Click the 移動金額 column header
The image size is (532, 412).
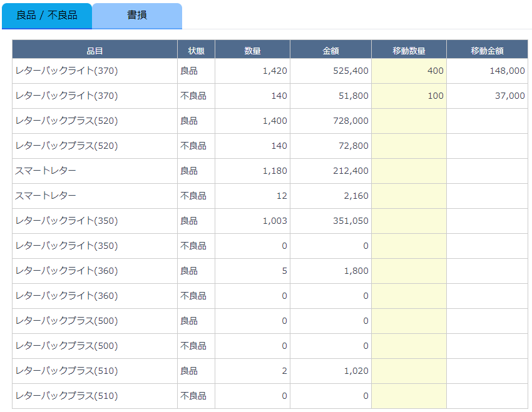pyautogui.click(x=487, y=50)
